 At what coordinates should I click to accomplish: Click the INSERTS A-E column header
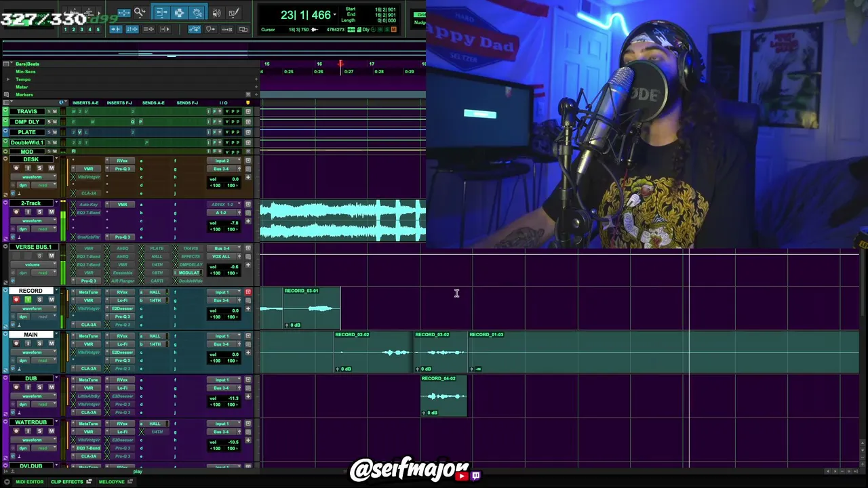point(85,103)
